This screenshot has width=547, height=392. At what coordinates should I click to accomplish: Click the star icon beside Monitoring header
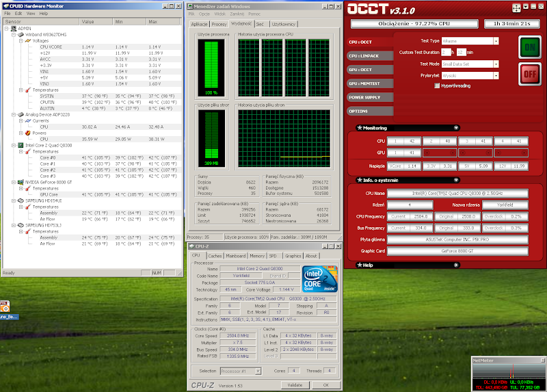(360, 128)
